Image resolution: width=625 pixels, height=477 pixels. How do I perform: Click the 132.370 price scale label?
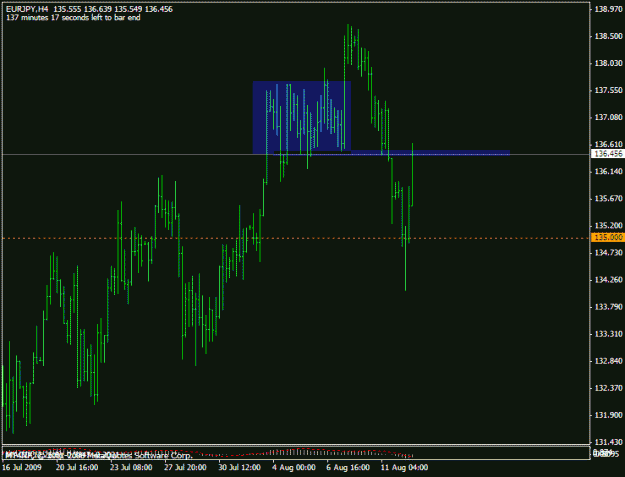coord(608,388)
